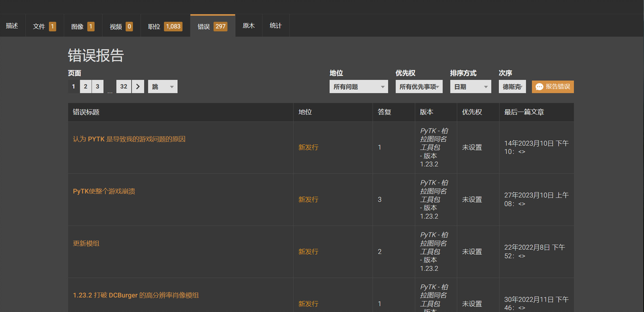644x312 pixels.
Task: Open the 图像 tab
Action: [x=83, y=26]
